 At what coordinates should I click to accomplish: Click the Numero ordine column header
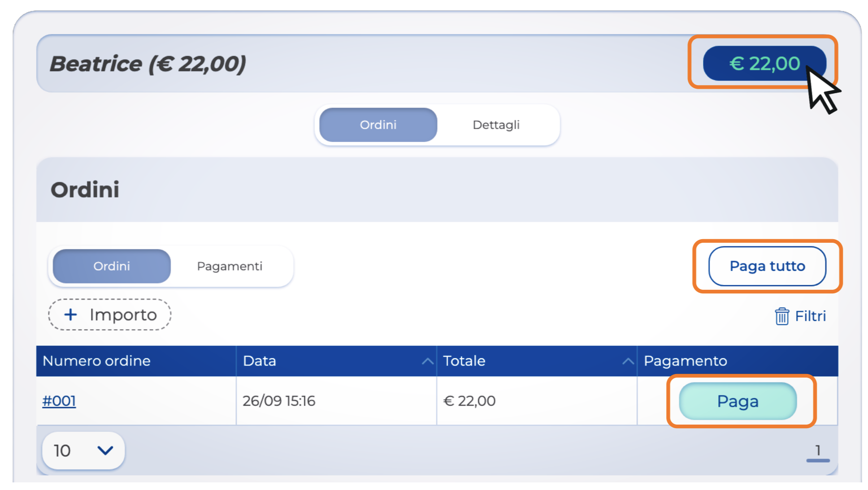tap(96, 361)
